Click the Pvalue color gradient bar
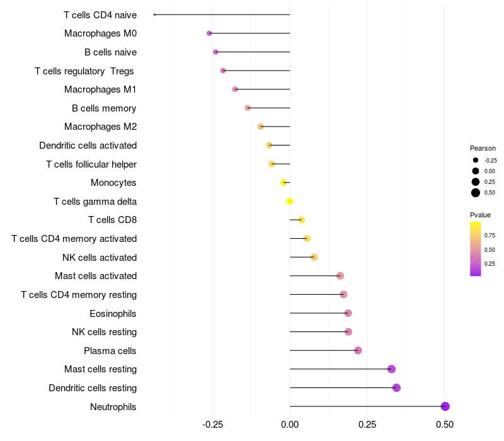The width and height of the screenshot is (504, 441). [x=476, y=249]
